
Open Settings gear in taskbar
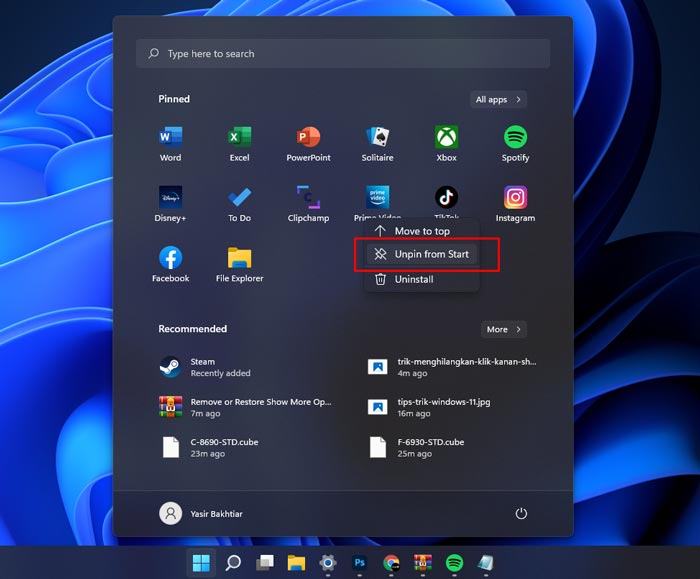(328, 563)
